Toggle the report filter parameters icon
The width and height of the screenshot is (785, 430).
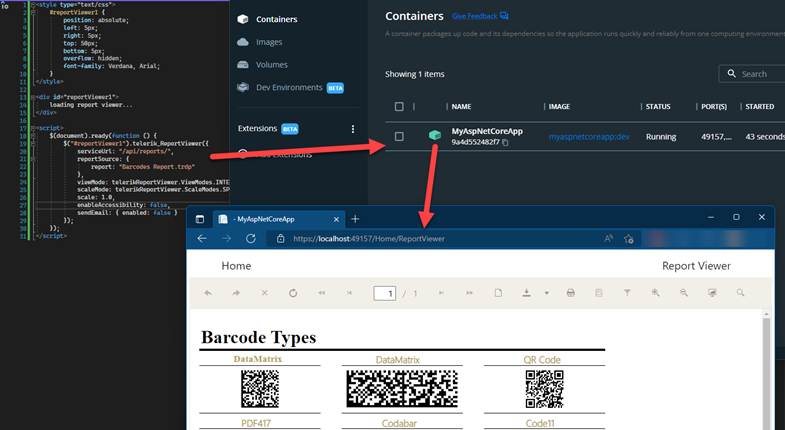click(x=627, y=293)
